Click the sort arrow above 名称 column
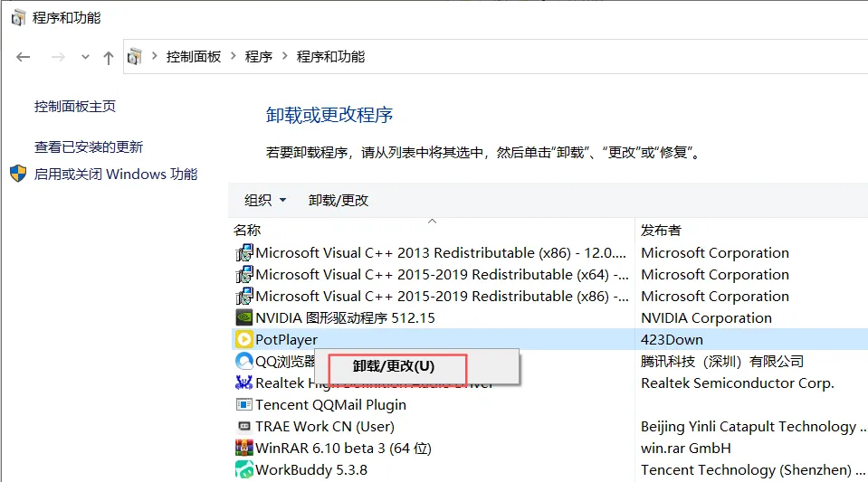 point(433,222)
